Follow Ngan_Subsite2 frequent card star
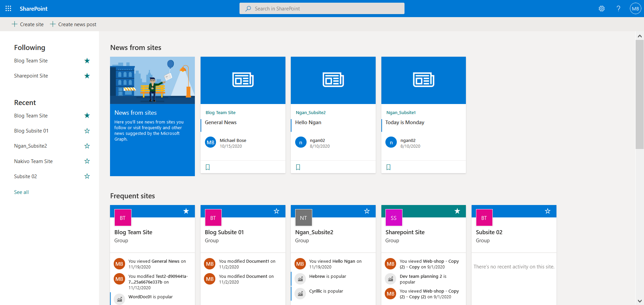This screenshot has width=644, height=305. [367, 211]
